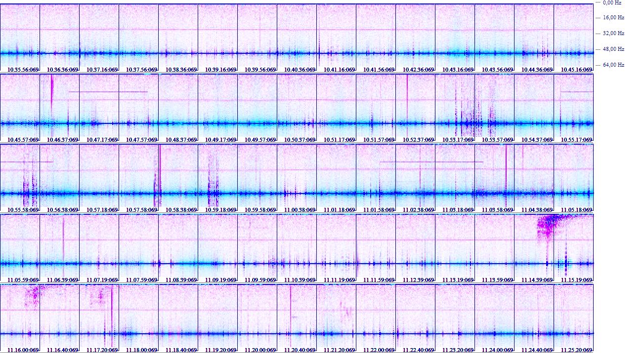Select the spectrogram panel labeled 10.59.18:069
This screenshot has width=644, height=353.
[217, 178]
